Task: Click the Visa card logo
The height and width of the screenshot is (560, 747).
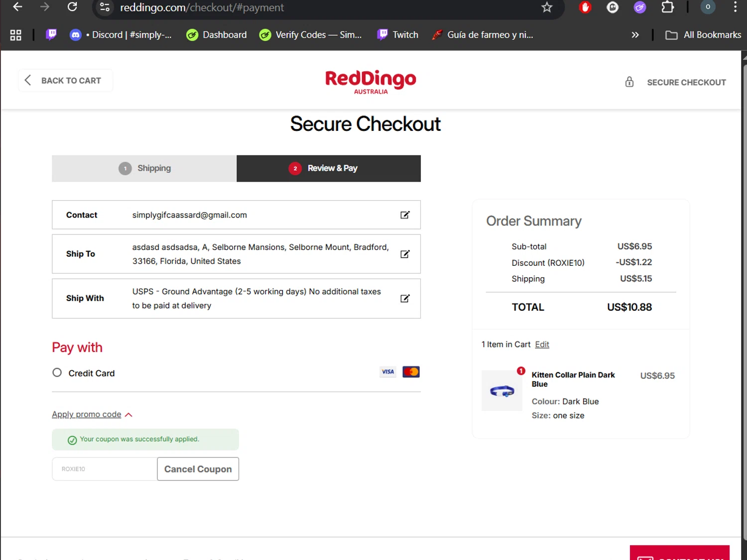Action: [388, 372]
